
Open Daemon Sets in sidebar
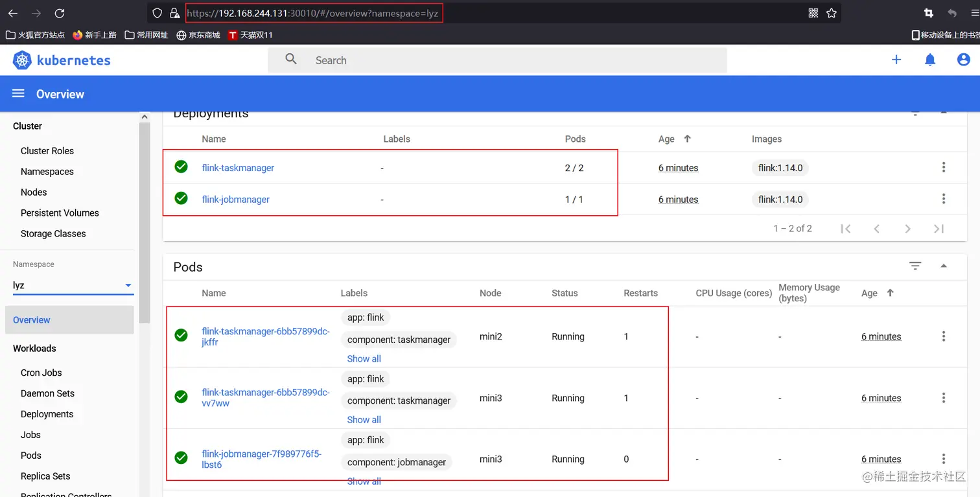pyautogui.click(x=47, y=393)
